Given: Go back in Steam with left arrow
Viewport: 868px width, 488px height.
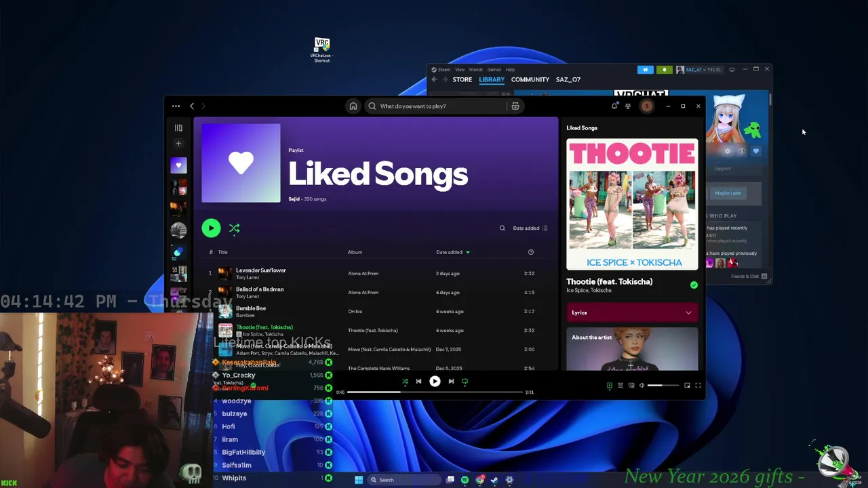Looking at the screenshot, I should (435, 79).
